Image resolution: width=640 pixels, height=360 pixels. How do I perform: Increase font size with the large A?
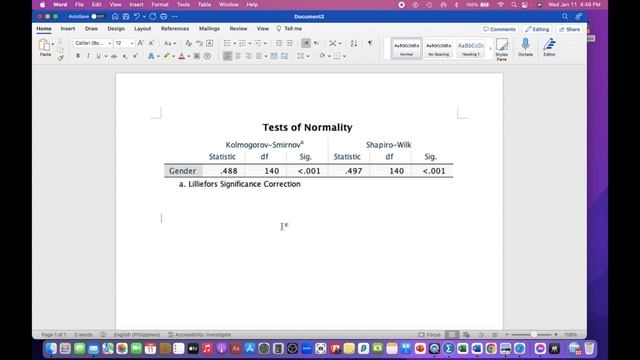click(140, 43)
